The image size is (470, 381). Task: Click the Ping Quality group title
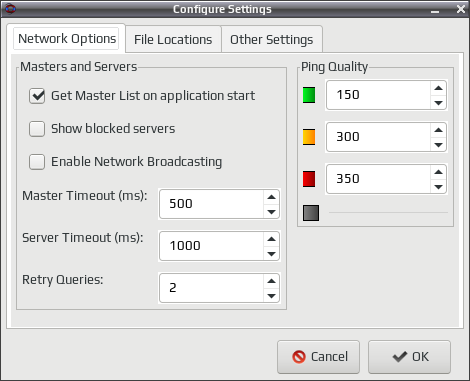click(x=334, y=67)
